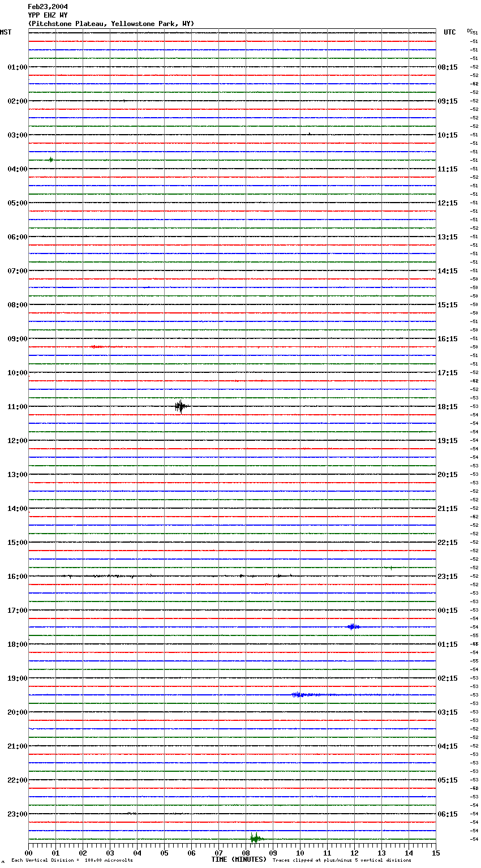Image resolution: width=481 pixels, height=868 pixels.
Task: Click the '18:15' UTC time label
Action: (x=448, y=407)
